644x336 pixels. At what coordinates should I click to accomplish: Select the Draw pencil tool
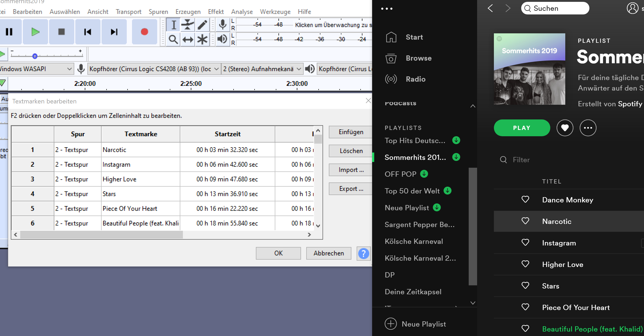tap(202, 25)
